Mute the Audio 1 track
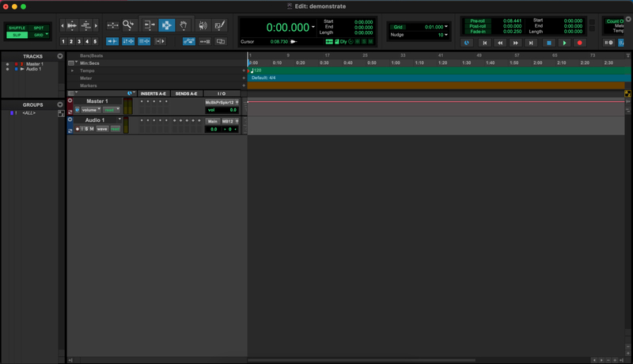Image resolution: width=633 pixels, height=364 pixels. click(x=92, y=129)
